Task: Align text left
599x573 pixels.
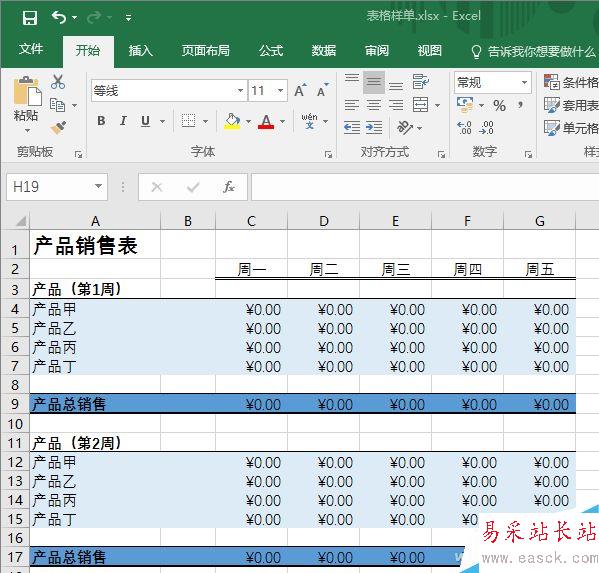Action: 352,105
